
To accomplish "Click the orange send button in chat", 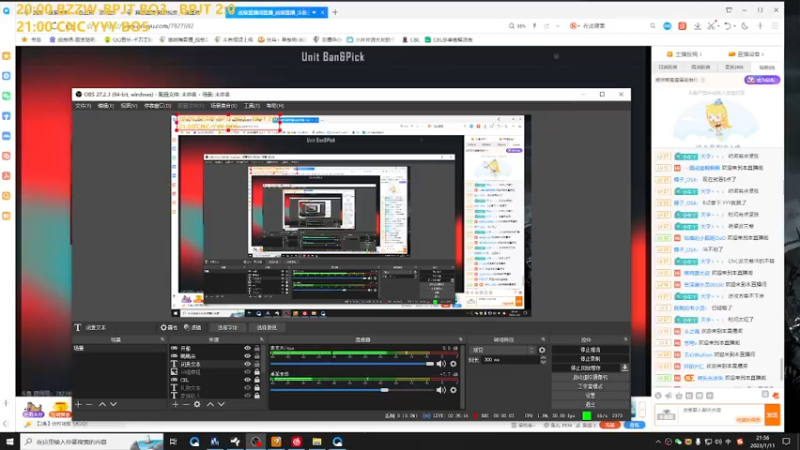I will click(x=772, y=415).
